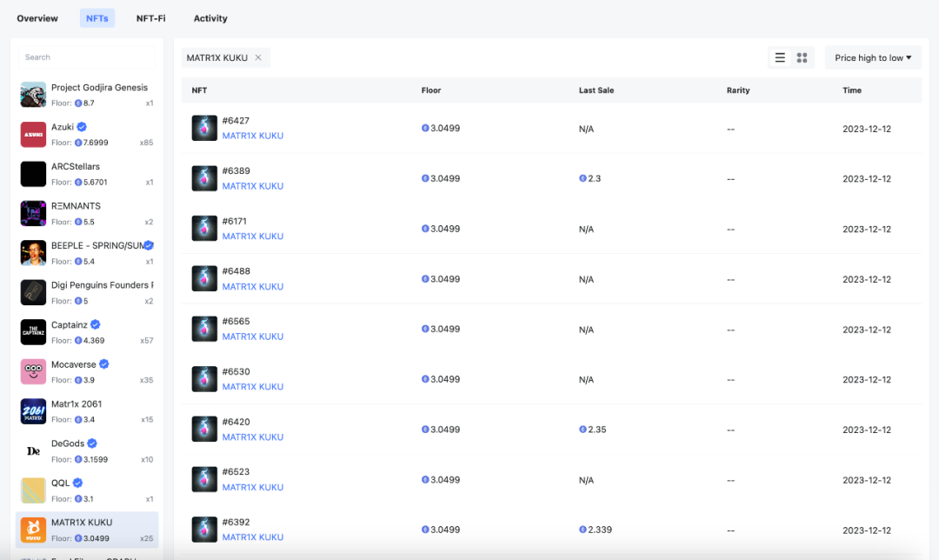
Task: Open NFT #6392 thumbnail
Action: tap(204, 530)
